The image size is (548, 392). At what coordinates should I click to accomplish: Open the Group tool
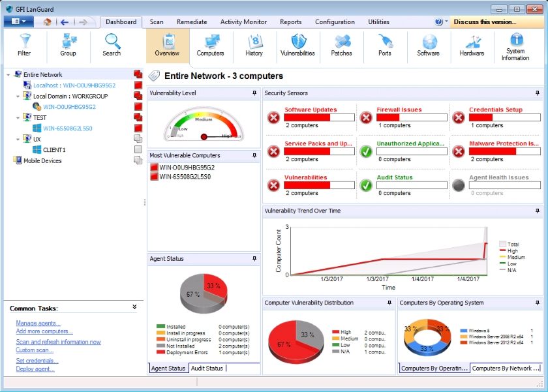(x=68, y=46)
